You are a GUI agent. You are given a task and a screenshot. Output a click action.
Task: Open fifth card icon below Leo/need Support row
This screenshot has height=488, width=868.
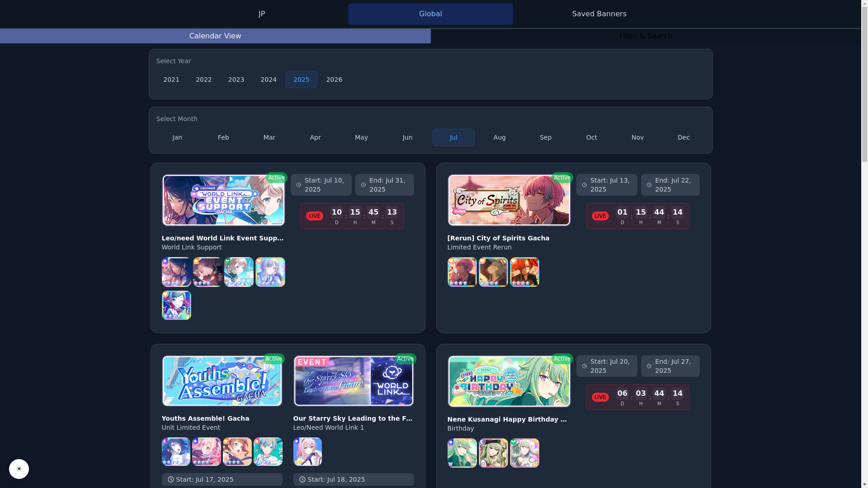pyautogui.click(x=176, y=305)
